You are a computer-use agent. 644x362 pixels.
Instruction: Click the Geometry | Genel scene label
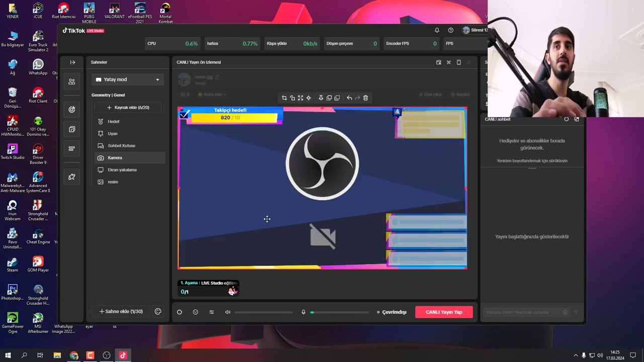108,95
